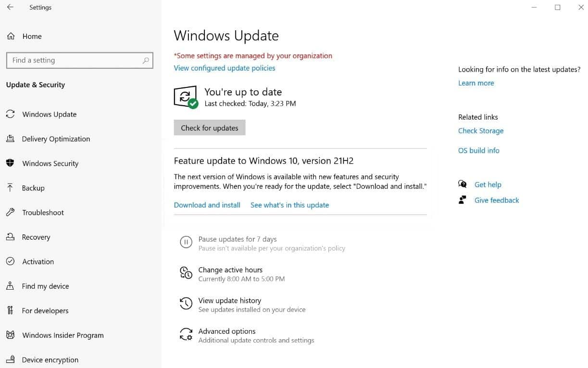Click the back arrow icon in Settings
This screenshot has height=368, width=588.
pos(10,7)
